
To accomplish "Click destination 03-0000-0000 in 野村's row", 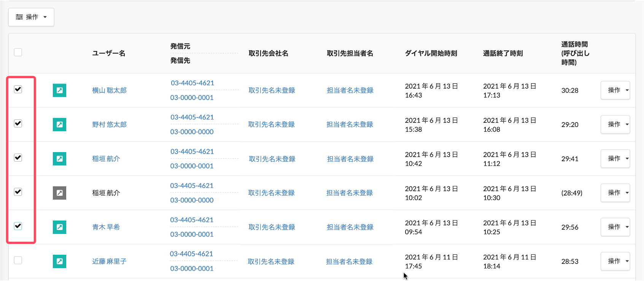I will [192, 132].
